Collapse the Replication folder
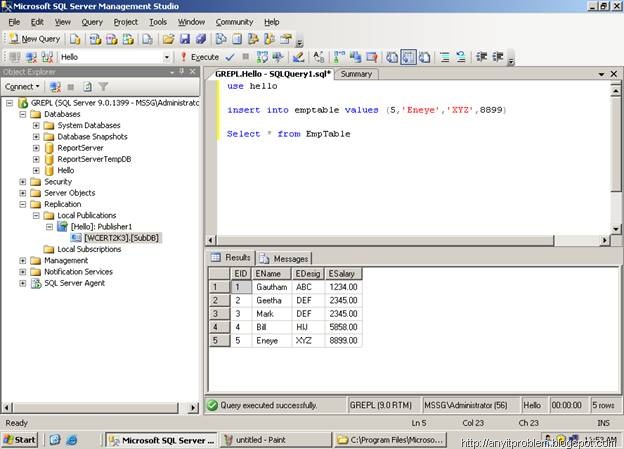Viewport: 624px width, 449px height. pos(23,204)
